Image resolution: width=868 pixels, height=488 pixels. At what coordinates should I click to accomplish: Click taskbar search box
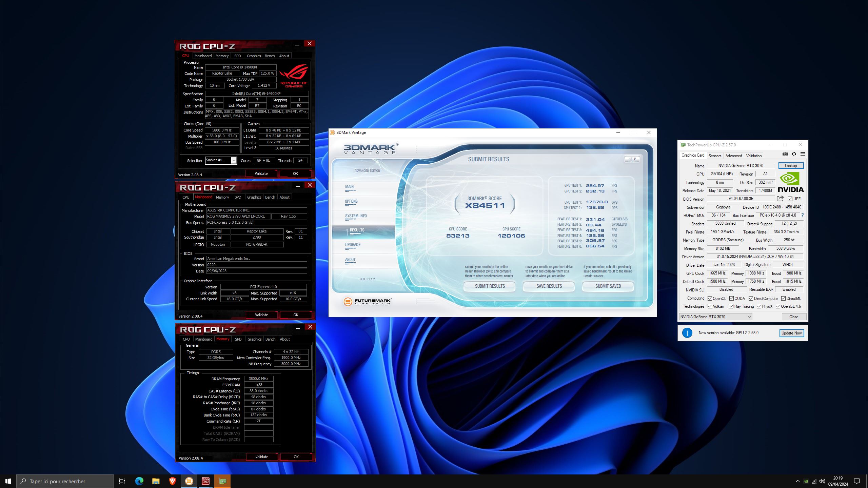pyautogui.click(x=65, y=481)
